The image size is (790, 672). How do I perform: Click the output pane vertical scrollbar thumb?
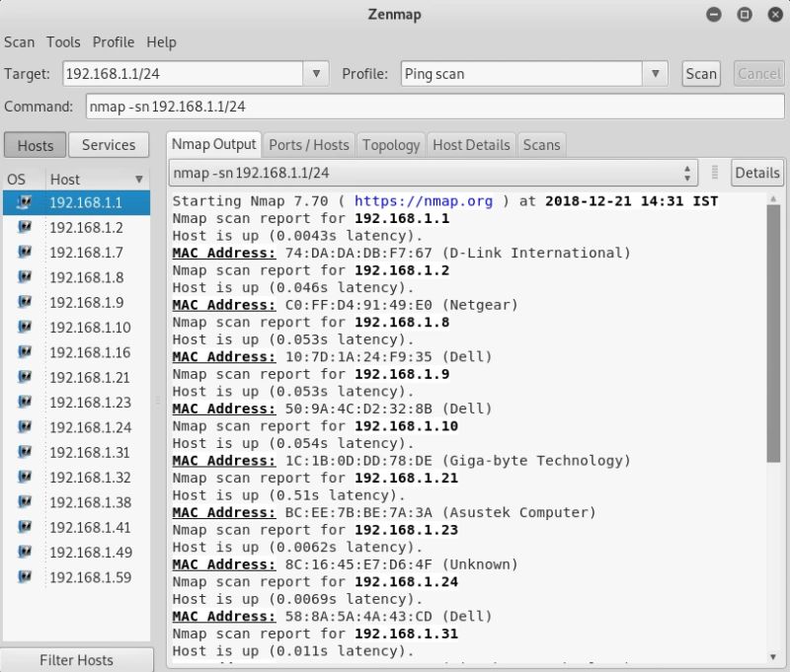pos(773,334)
